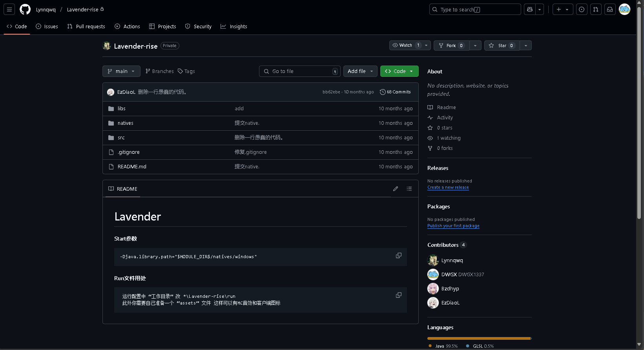The height and width of the screenshot is (350, 644).
Task: Copy the Lavender-rise\run code block
Action: [399, 295]
